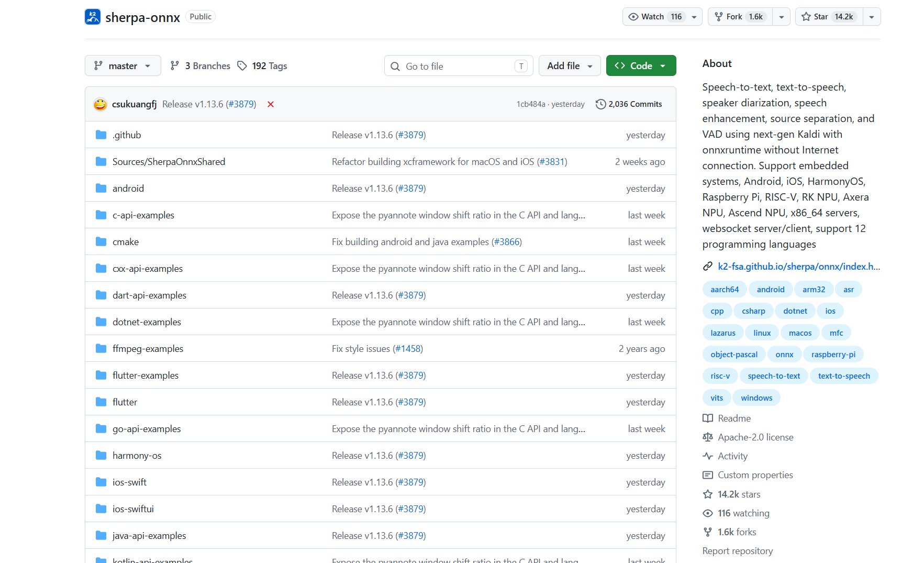Open the flutter-examples folder

coord(146,376)
